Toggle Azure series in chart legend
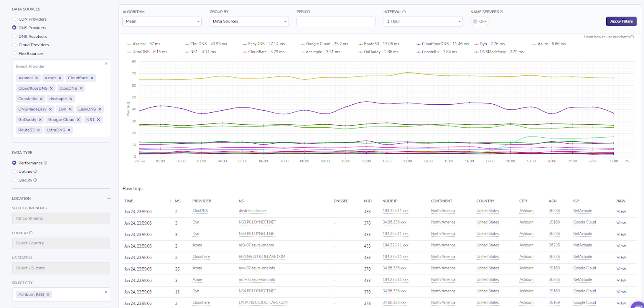 [549, 44]
